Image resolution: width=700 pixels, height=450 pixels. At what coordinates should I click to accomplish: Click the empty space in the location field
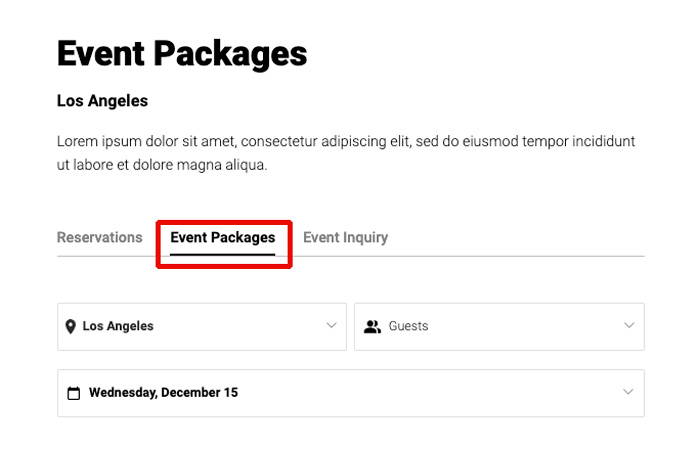(x=240, y=326)
